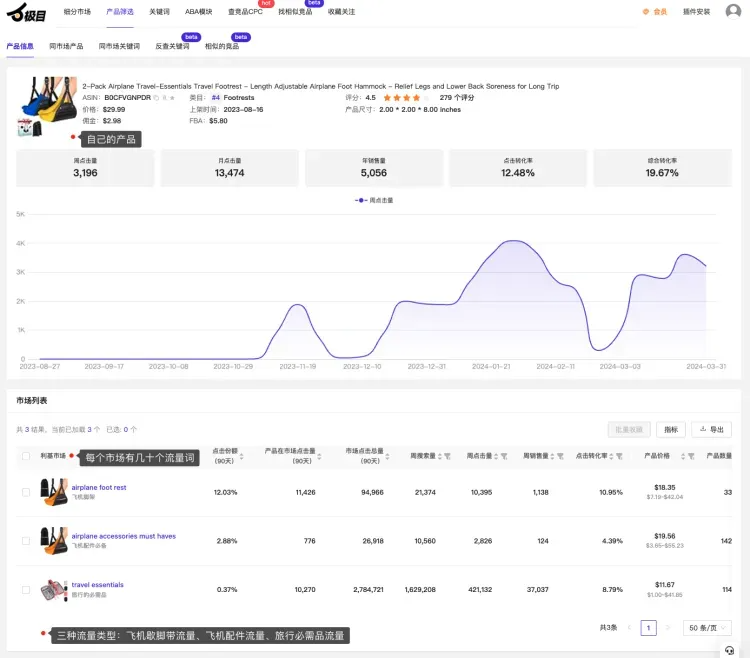Click the filter icon beside 周搜索量 column
Screen dimensions: 750x658
[447, 456]
